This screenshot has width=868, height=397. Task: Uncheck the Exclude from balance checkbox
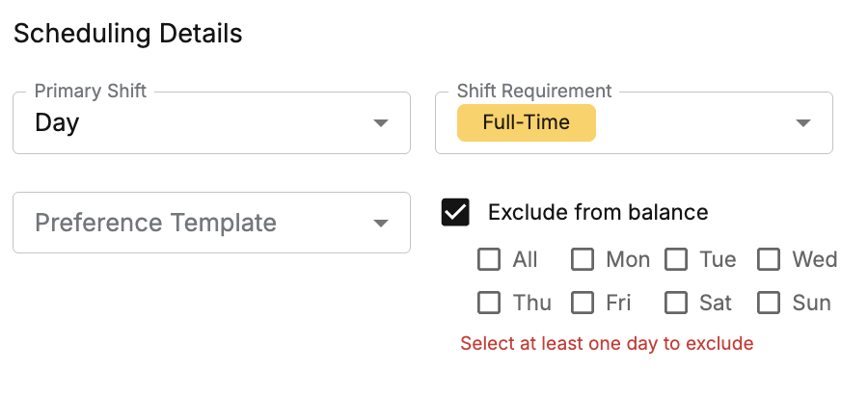[x=455, y=213]
